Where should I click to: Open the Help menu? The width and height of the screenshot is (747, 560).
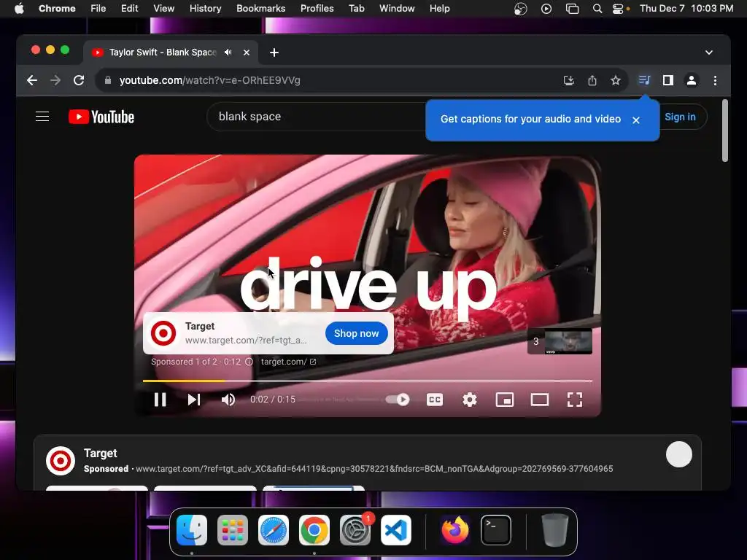439,9
